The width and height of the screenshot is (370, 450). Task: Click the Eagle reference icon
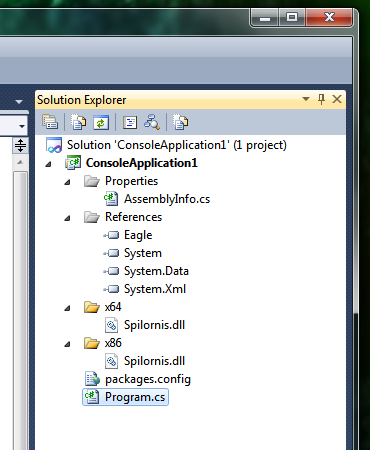pyautogui.click(x=111, y=235)
